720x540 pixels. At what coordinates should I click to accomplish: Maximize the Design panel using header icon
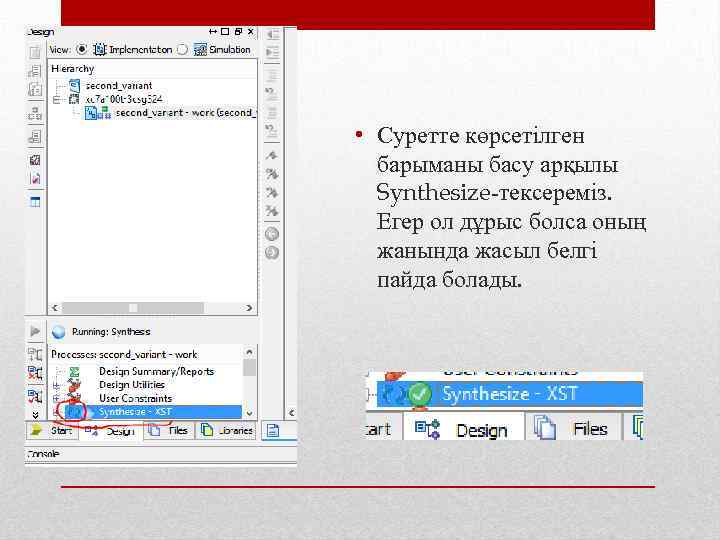point(225,31)
